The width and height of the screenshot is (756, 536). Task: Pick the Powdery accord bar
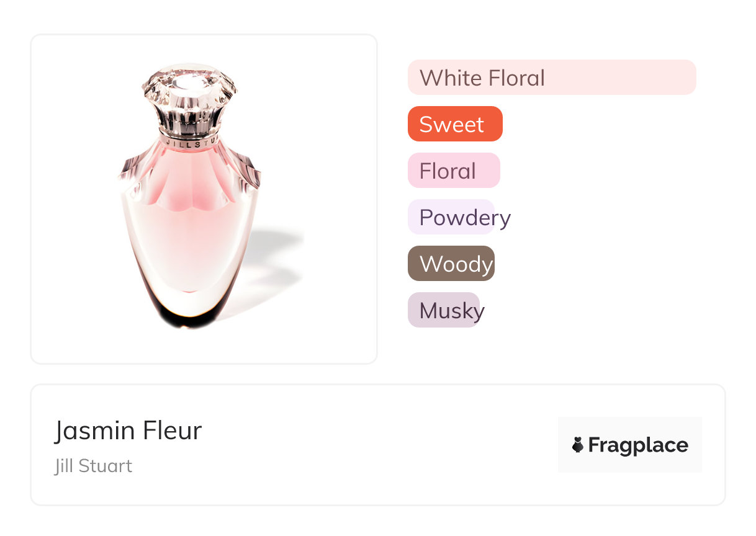(451, 217)
